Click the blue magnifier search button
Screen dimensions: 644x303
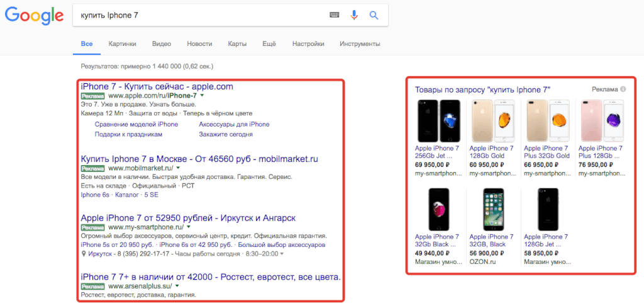point(374,15)
